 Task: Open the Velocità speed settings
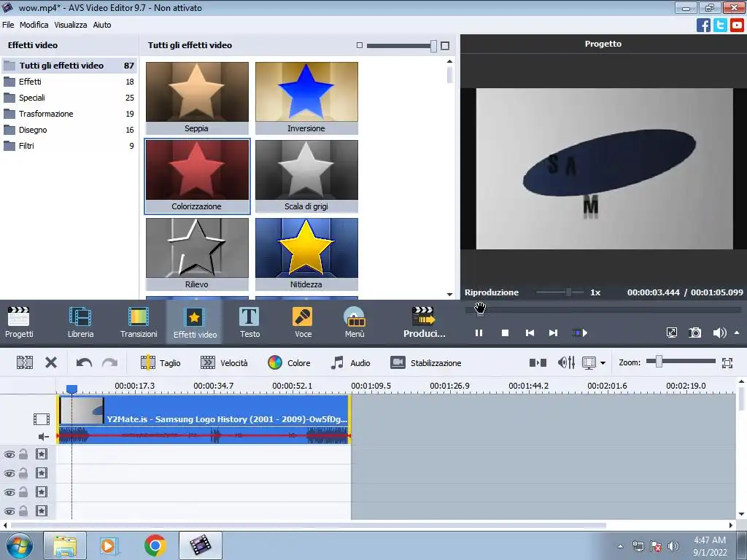[x=224, y=363]
